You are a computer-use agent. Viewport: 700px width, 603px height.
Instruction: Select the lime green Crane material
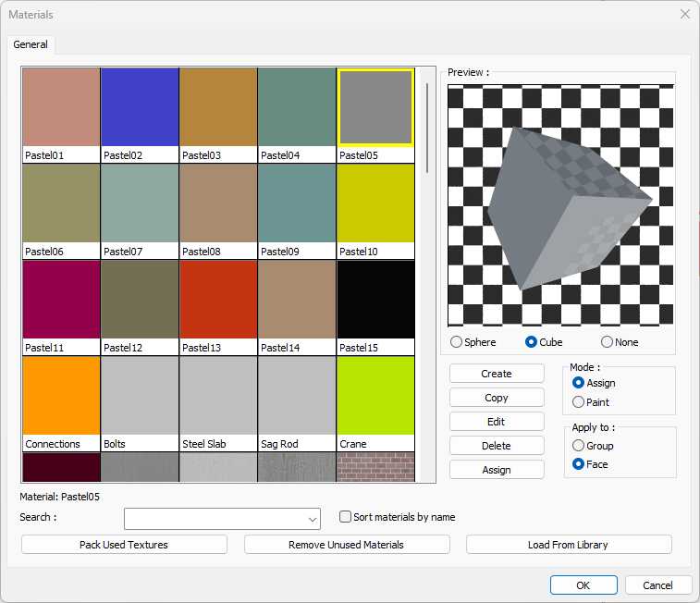[375, 396]
